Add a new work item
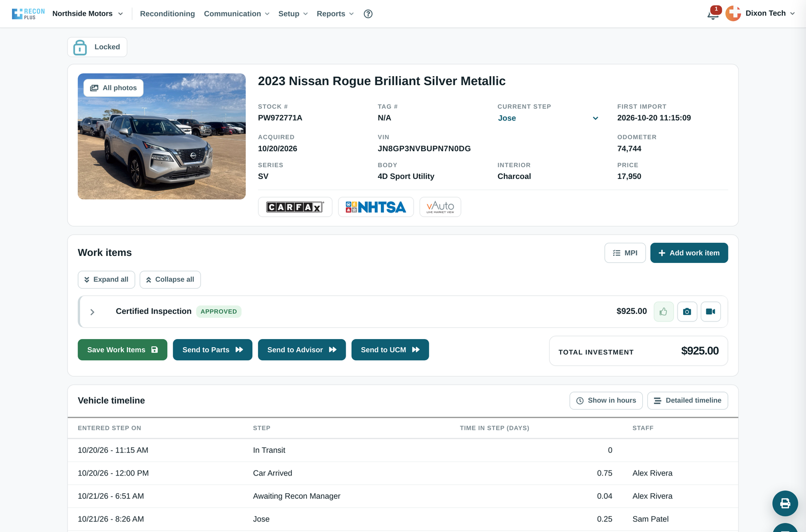Viewport: 806px width, 532px height. [x=689, y=253]
